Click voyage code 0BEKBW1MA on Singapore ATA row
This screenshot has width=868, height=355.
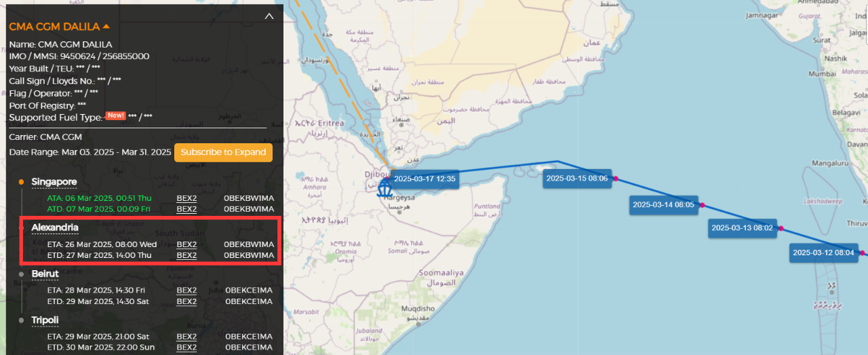pos(249,198)
